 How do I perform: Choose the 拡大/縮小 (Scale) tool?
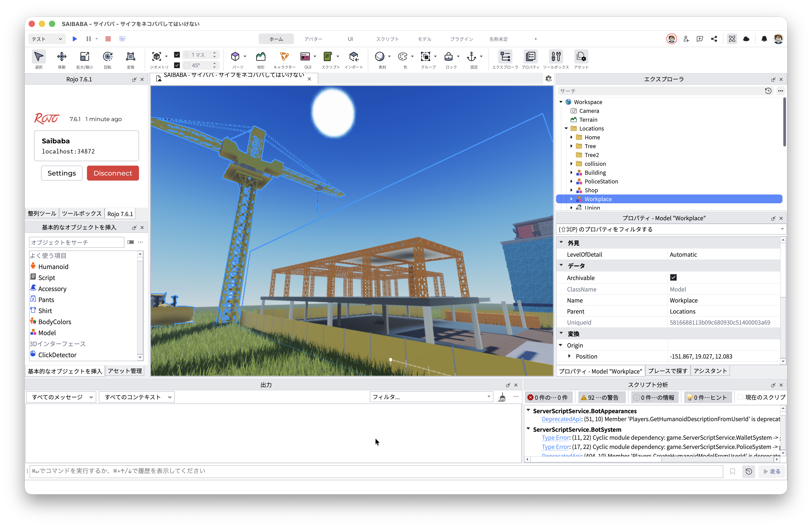[x=84, y=57]
